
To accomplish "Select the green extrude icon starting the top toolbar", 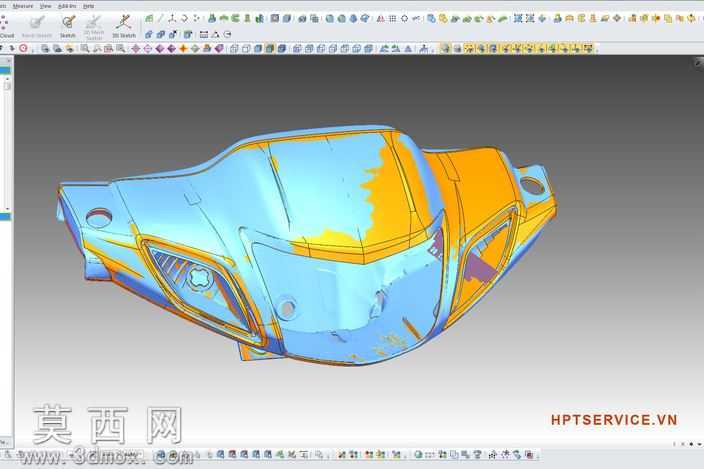I will tap(149, 18).
